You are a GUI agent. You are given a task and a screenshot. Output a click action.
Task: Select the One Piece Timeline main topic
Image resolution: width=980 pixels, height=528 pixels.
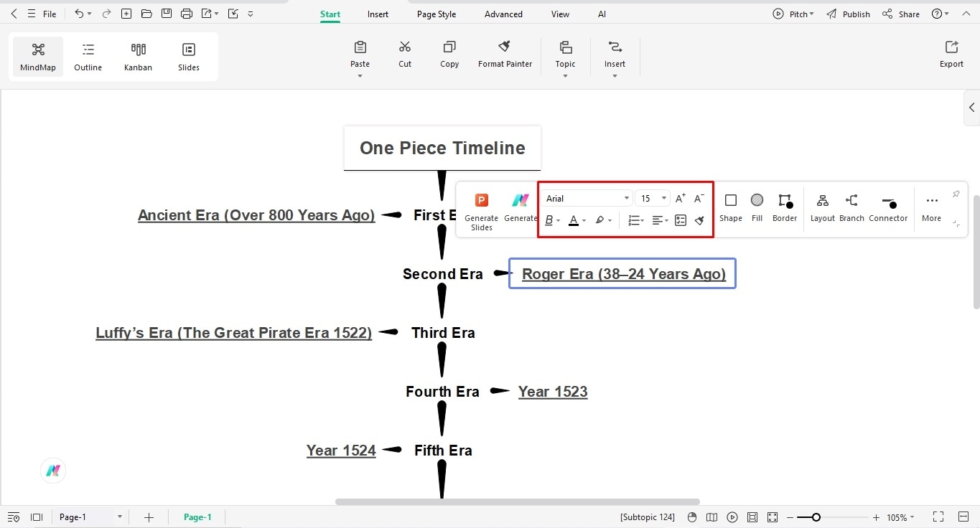442,148
